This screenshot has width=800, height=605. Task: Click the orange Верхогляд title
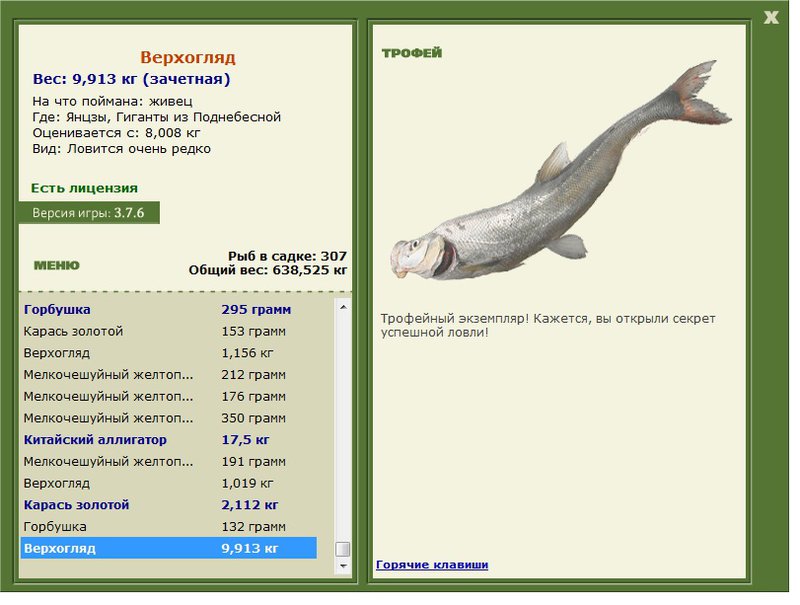tap(188, 57)
